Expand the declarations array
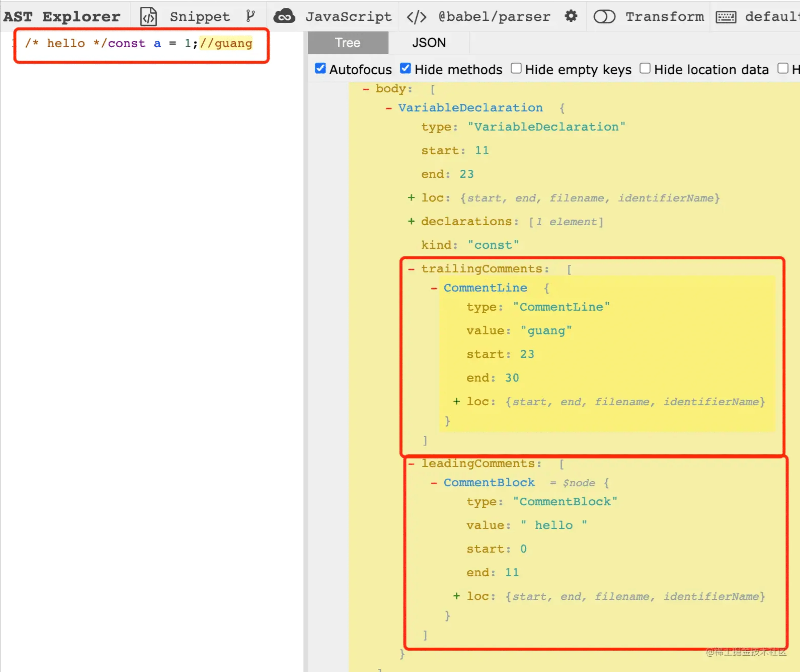The height and width of the screenshot is (672, 800). tap(411, 221)
